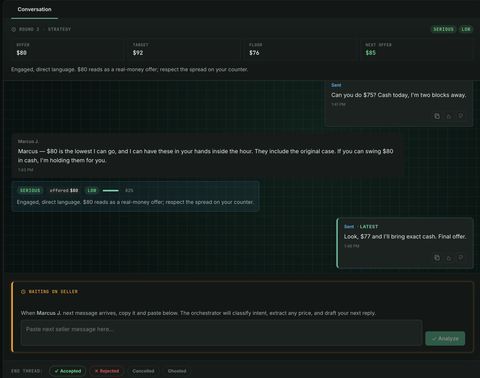Click the LATEST label on the last sent message

click(369, 227)
